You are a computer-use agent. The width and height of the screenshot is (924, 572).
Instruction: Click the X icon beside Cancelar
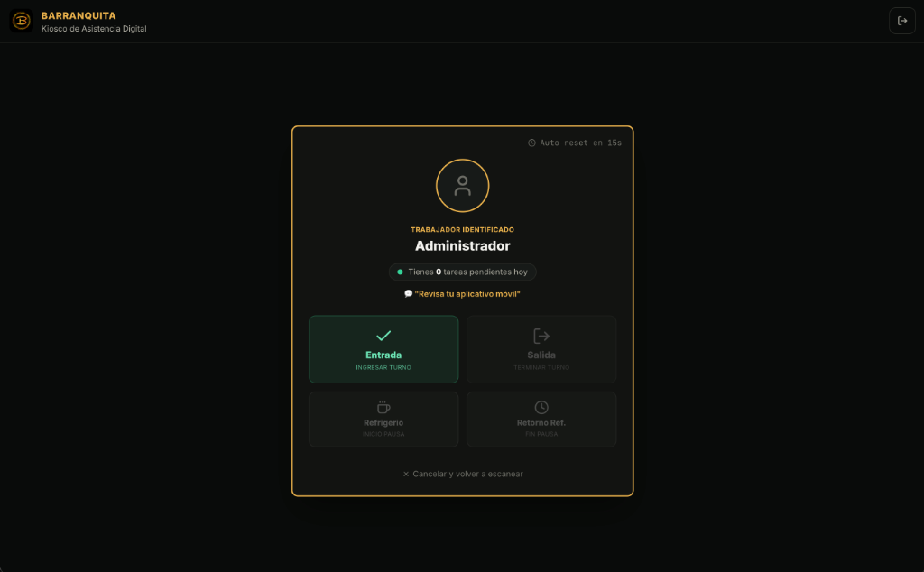pyautogui.click(x=405, y=474)
